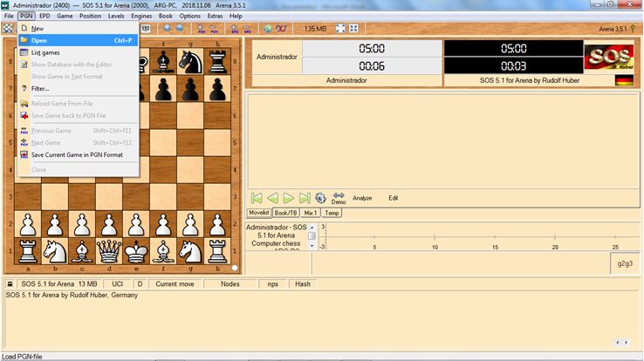The height and width of the screenshot is (361, 644).
Task: Switch to the Mix 1 tab
Action: [x=310, y=213]
